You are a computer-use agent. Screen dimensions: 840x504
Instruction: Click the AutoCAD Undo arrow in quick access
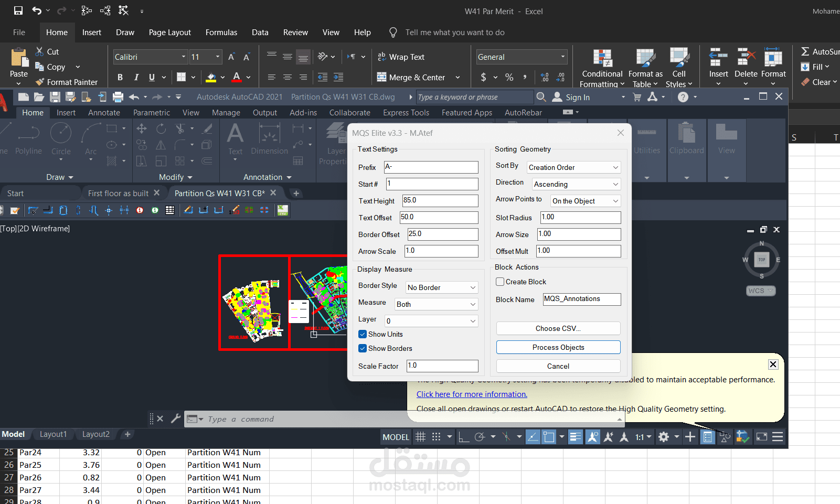coord(134,97)
